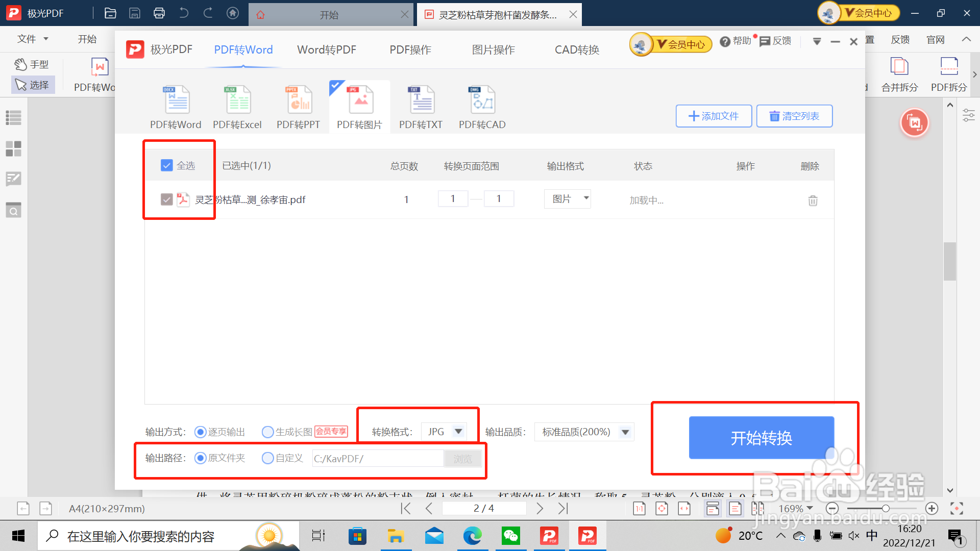This screenshot has height=551, width=980.
Task: Show hidden system tray icons
Action: (780, 536)
